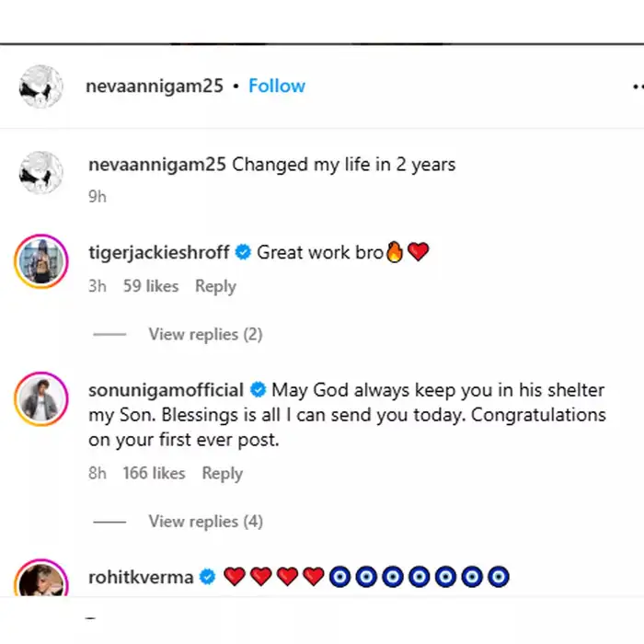644x644 pixels.
Task: Show the 166 likes list
Action: (155, 473)
